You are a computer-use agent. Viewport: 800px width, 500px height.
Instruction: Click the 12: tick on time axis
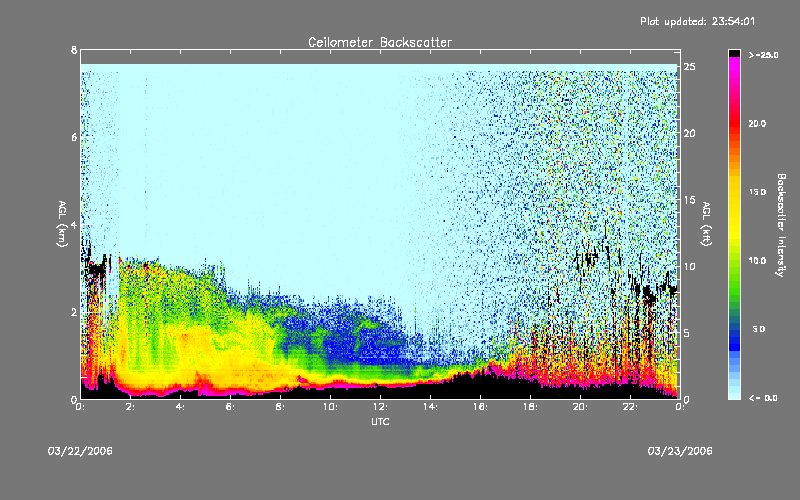tap(380, 407)
